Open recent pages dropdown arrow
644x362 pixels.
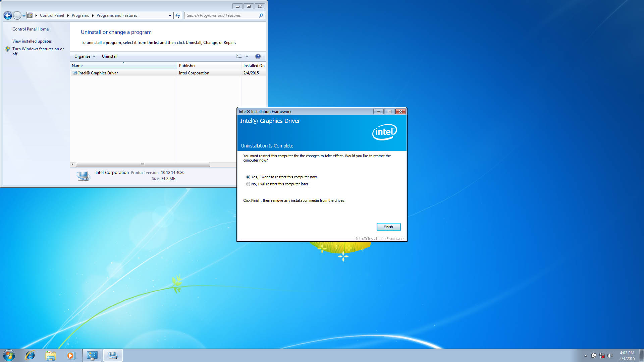tap(24, 15)
